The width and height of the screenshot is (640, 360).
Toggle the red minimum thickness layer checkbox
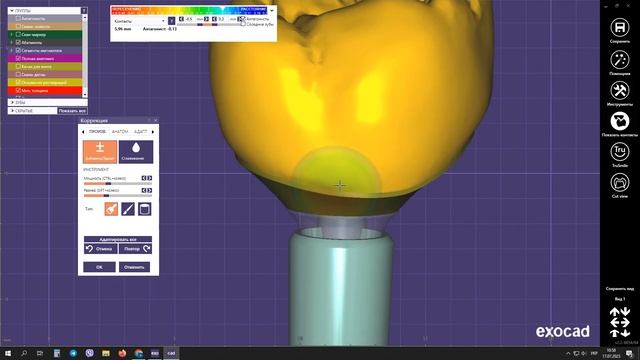pos(18,90)
